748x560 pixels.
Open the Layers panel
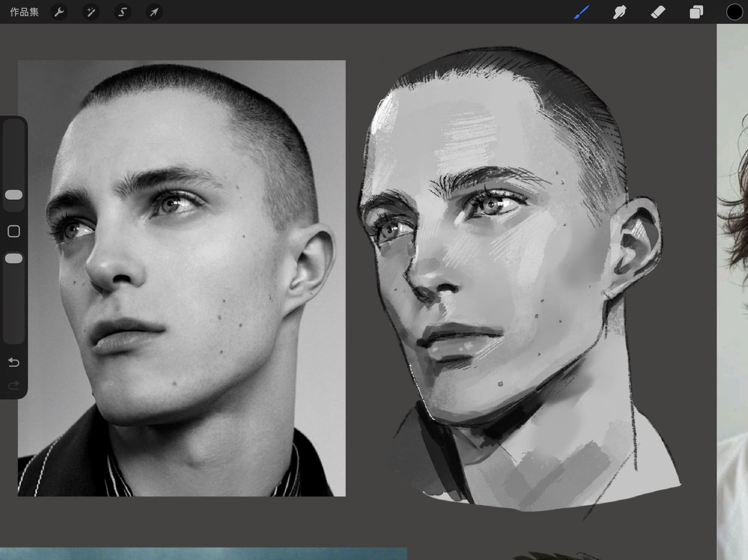696,12
